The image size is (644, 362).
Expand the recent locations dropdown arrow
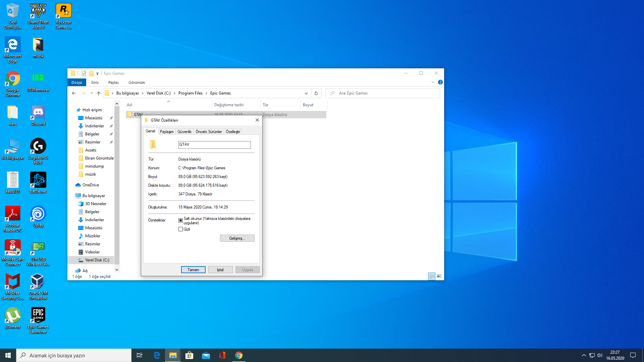click(92, 93)
